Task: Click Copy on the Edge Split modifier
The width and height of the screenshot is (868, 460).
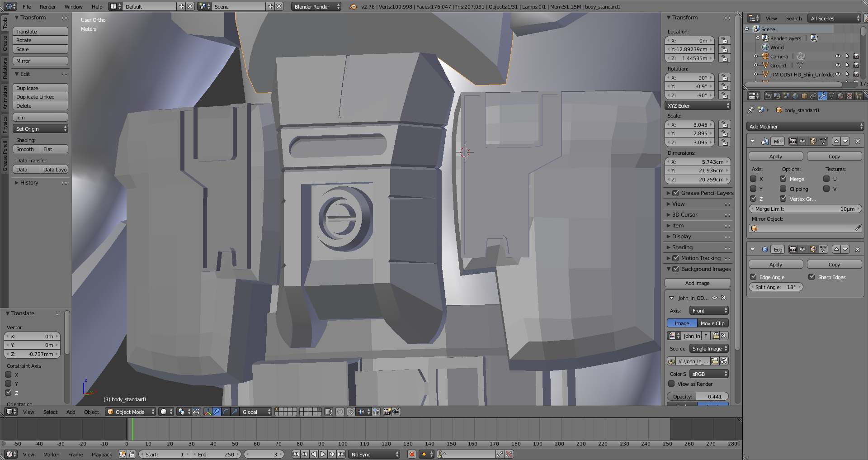Action: pyautogui.click(x=834, y=264)
